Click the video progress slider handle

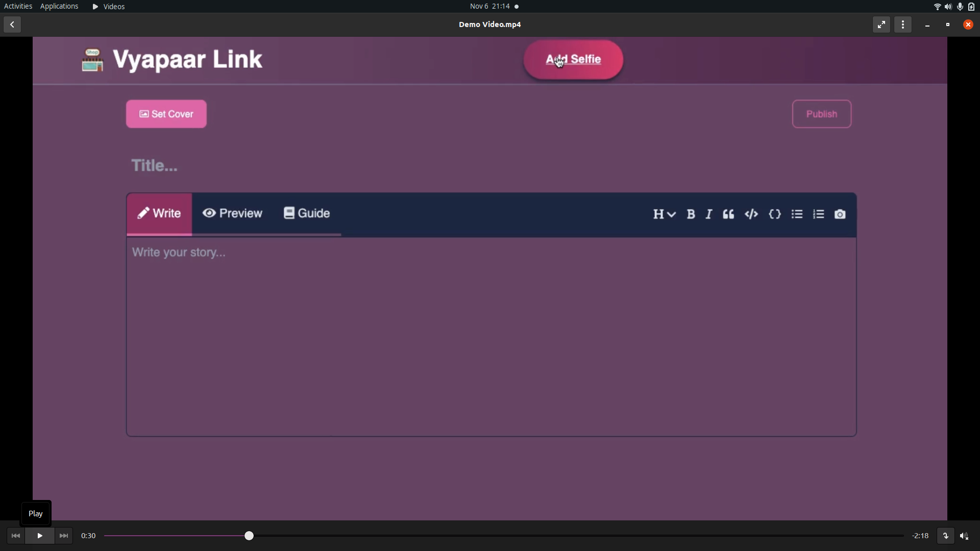click(x=249, y=536)
